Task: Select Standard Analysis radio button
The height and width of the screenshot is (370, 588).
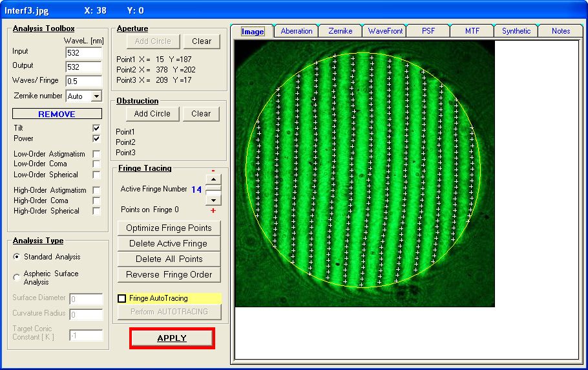Action: (17, 257)
